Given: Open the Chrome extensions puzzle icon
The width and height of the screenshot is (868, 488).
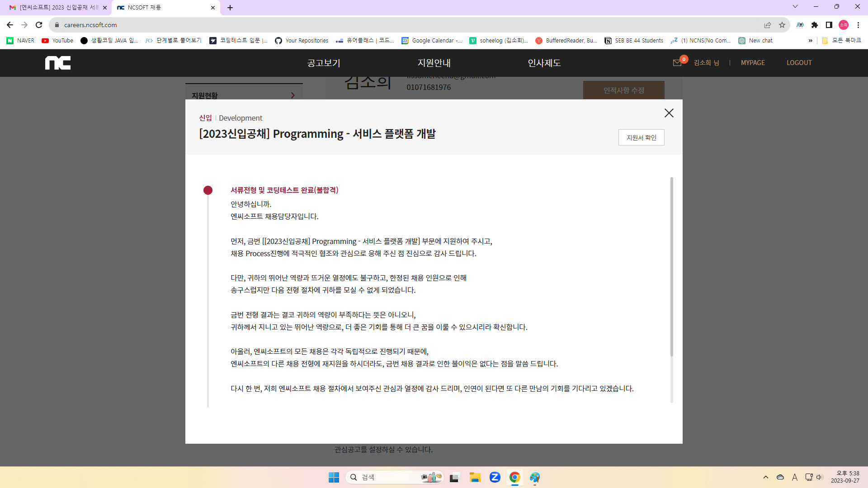Looking at the screenshot, I should (x=815, y=25).
